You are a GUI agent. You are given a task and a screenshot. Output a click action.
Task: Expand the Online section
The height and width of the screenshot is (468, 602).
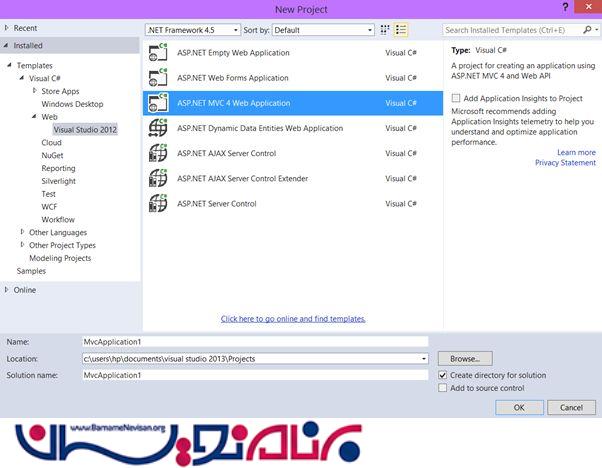(x=7, y=290)
